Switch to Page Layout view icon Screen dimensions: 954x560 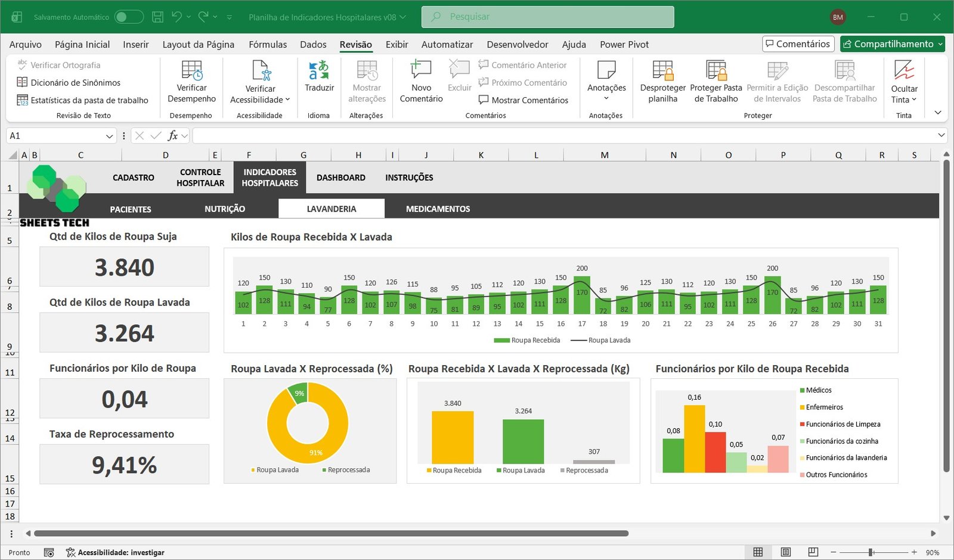[x=786, y=552]
